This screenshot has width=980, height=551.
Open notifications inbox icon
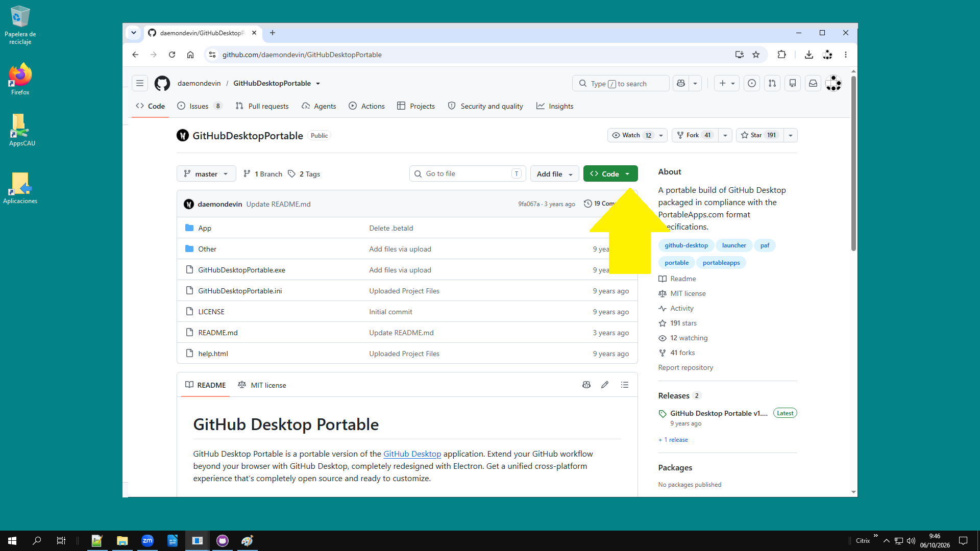click(x=813, y=83)
